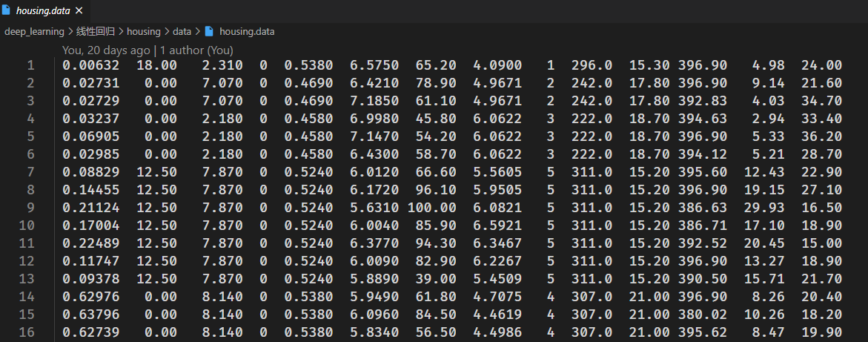868x342 pixels.
Task: Click the file icon in the breadcrumb bar
Action: 209,32
